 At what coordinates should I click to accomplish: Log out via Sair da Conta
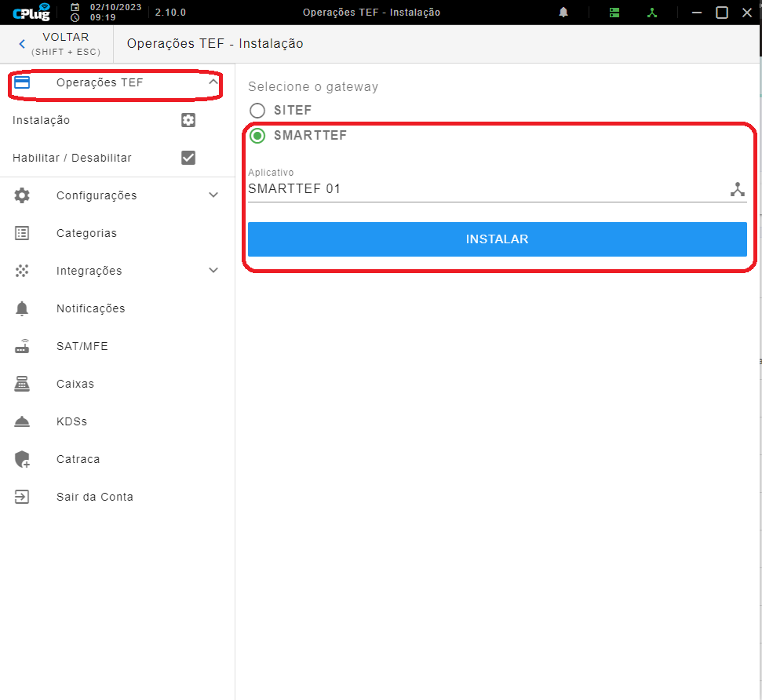tap(117, 497)
